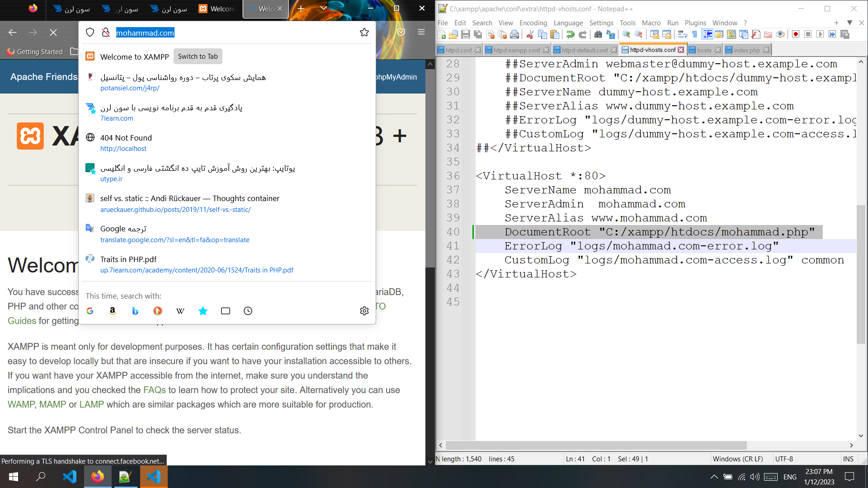Open a new Firefox tab
Viewport: 868px width, 488px height.
(x=301, y=8)
